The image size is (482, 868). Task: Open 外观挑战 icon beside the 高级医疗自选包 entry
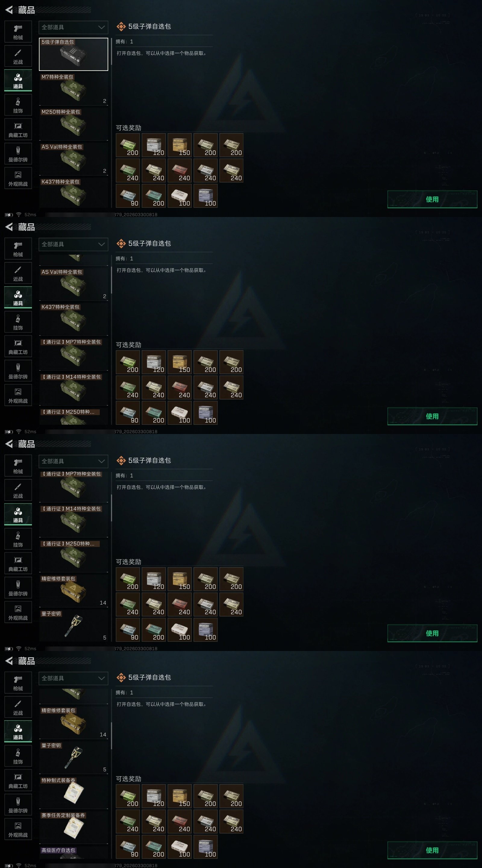pos(18,829)
